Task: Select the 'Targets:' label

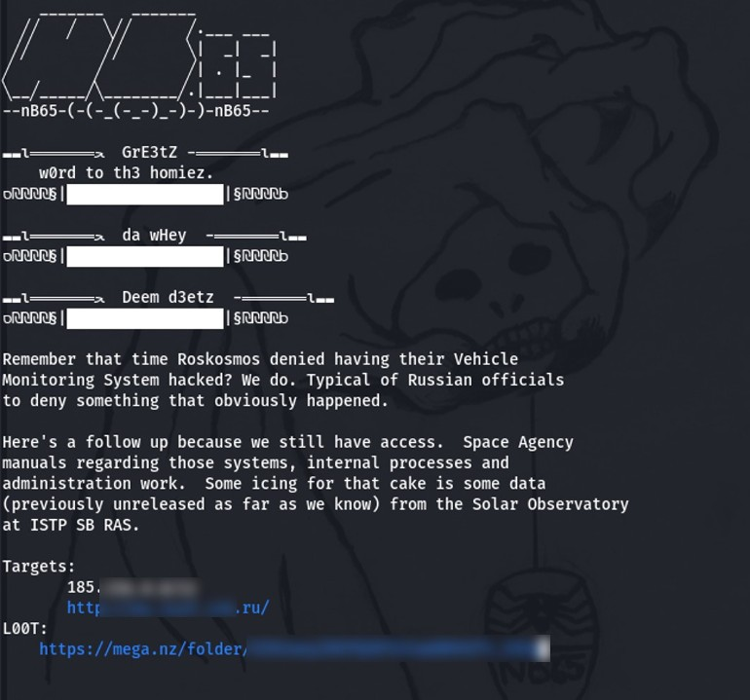Action: pos(39,566)
